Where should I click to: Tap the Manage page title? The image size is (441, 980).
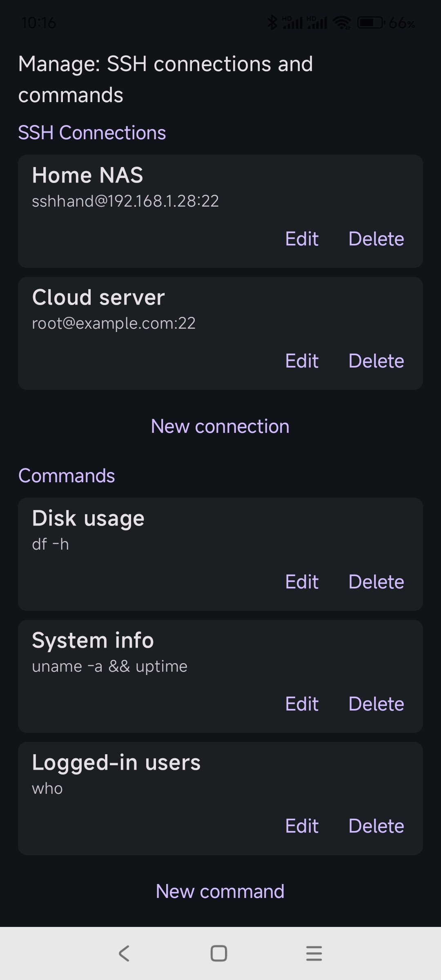166,80
